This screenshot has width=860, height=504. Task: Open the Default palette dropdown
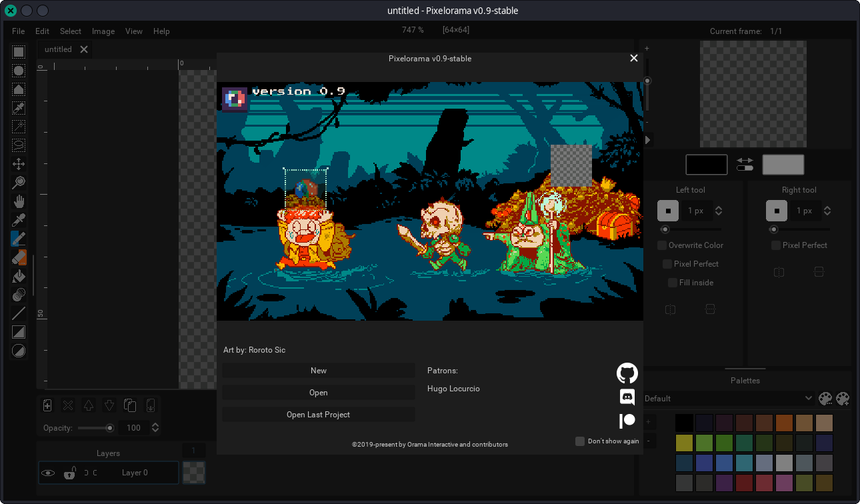click(x=729, y=398)
